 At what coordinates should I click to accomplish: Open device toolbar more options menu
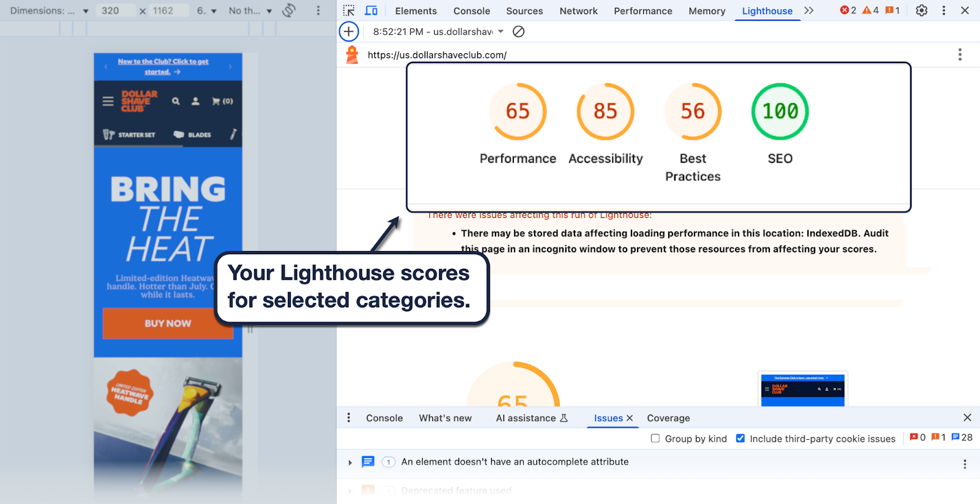[x=318, y=10]
